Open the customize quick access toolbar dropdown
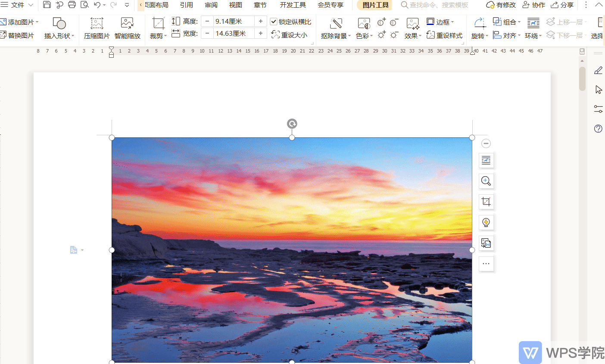This screenshot has height=364, width=605. click(127, 5)
